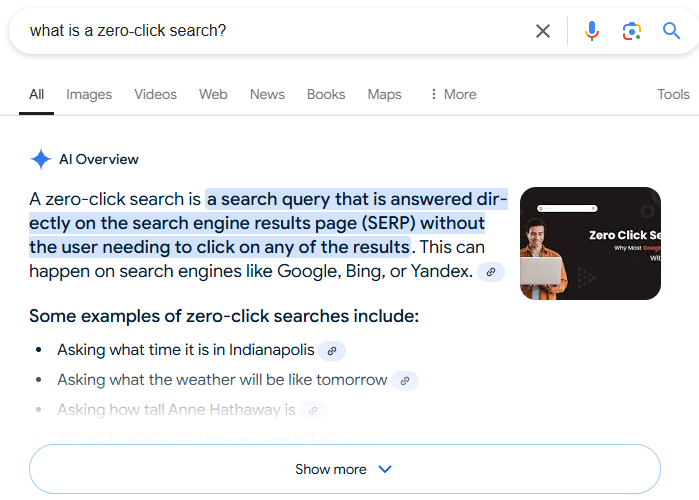This screenshot has width=699, height=500.
Task: Open source link beside the Indianapolis example
Action: pos(332,350)
